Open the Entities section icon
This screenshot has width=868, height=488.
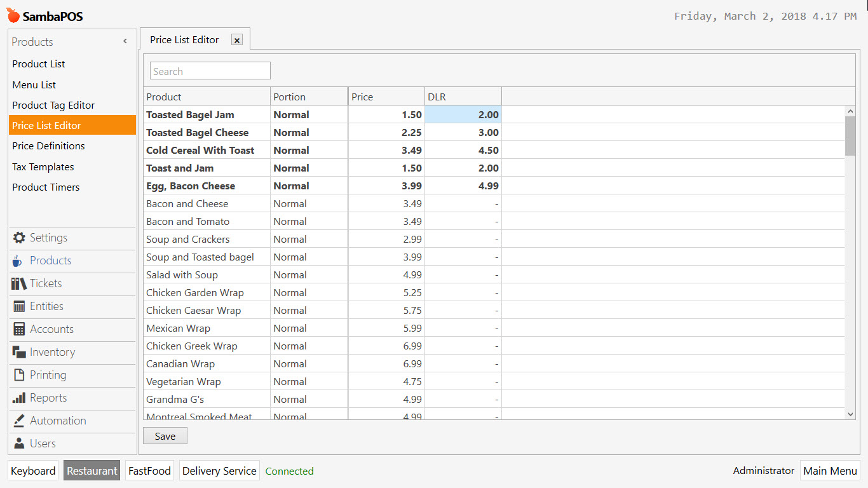pyautogui.click(x=20, y=306)
